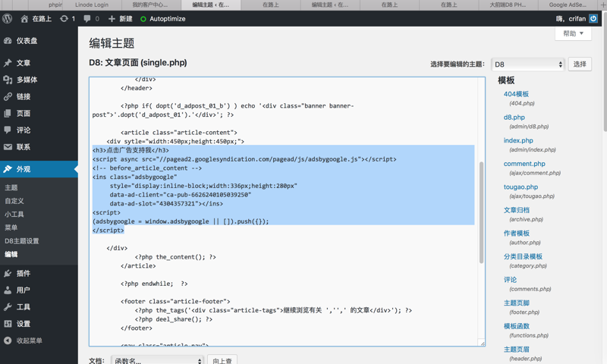Open 分类目录模板 template file
The width and height of the screenshot is (607, 364).
[523, 256]
